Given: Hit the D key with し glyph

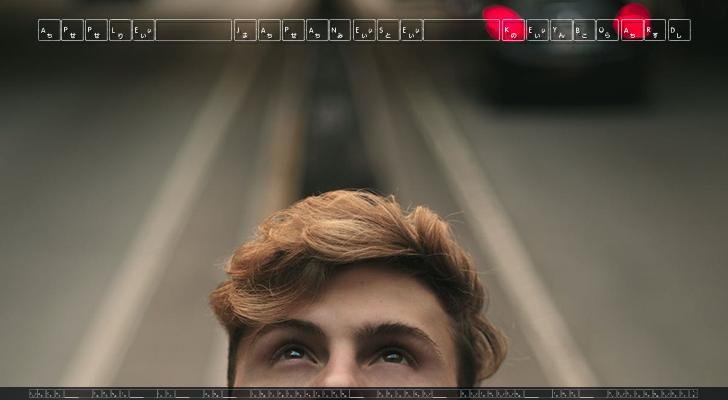Looking at the screenshot, I should click(x=678, y=30).
